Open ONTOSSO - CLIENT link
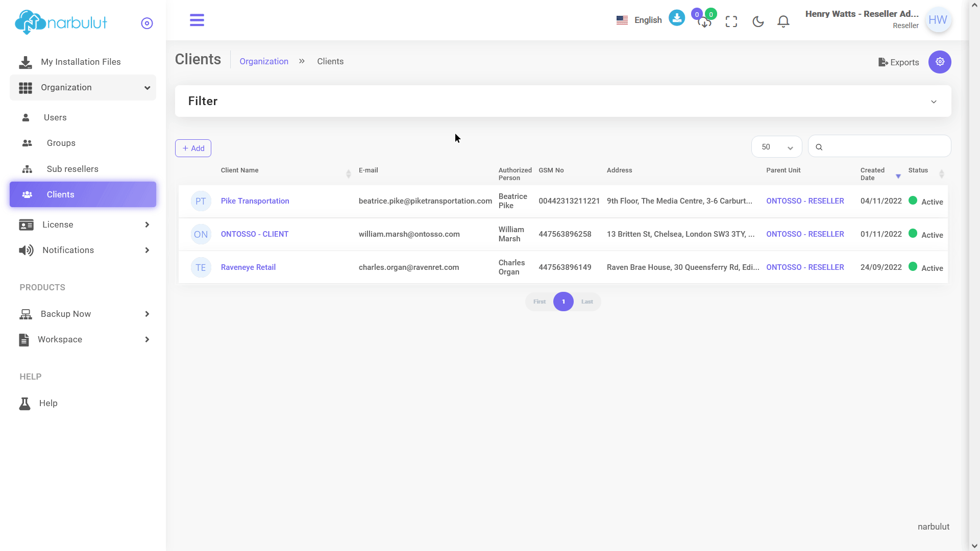The height and width of the screenshot is (551, 980). click(254, 234)
